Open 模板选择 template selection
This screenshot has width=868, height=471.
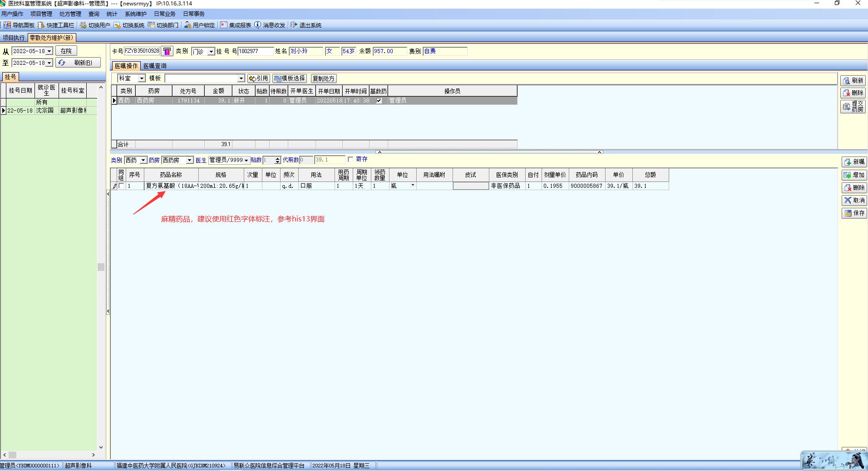tap(290, 78)
